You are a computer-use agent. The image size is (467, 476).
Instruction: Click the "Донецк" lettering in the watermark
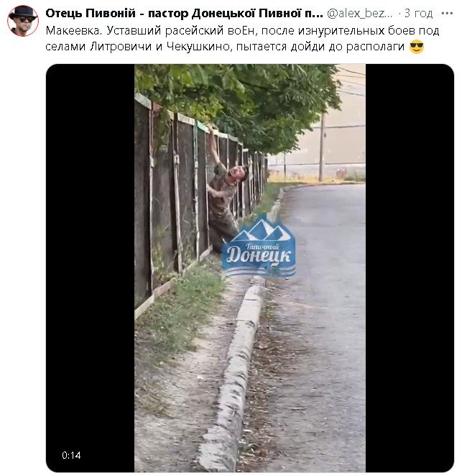[x=259, y=255]
